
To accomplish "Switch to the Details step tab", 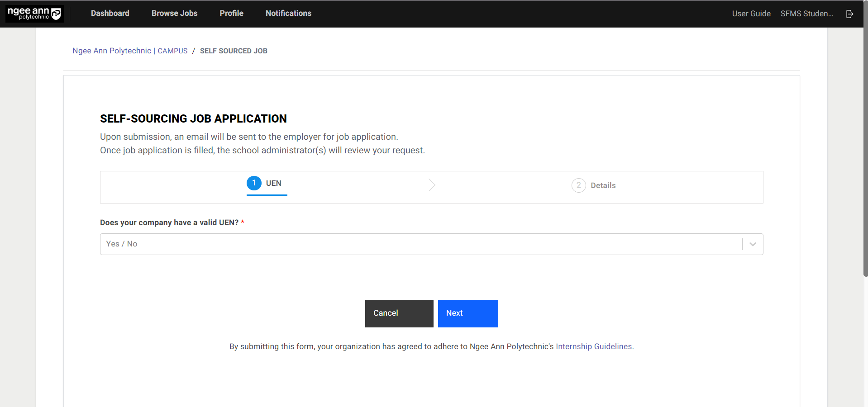I will tap(603, 185).
